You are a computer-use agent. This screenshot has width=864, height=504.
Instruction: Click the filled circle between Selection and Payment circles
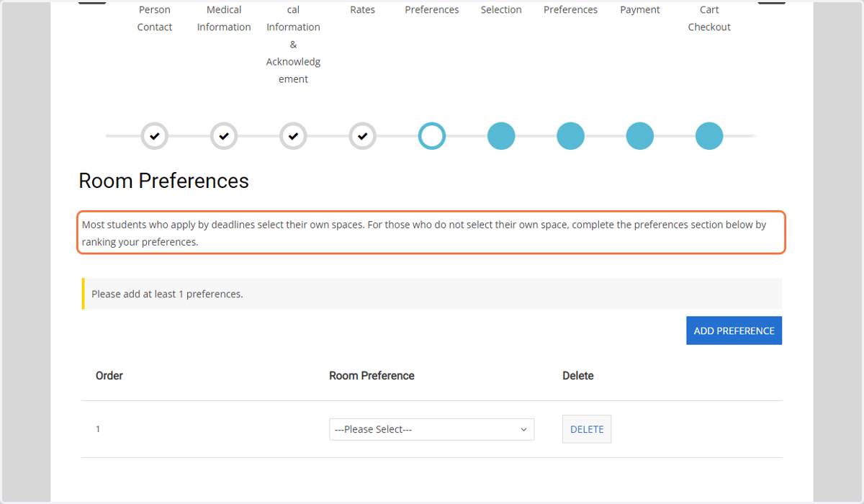(570, 136)
